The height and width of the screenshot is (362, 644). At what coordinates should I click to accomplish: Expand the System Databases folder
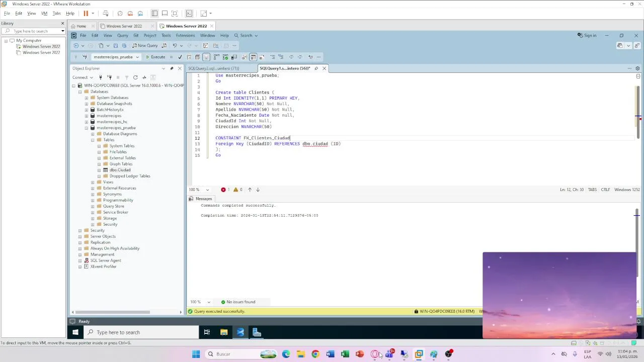[87, 98]
